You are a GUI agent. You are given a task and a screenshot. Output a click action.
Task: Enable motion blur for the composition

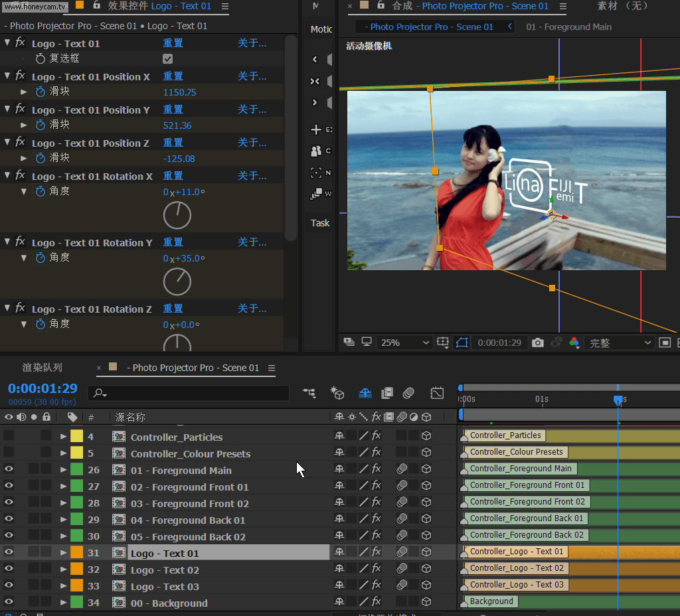point(408,393)
